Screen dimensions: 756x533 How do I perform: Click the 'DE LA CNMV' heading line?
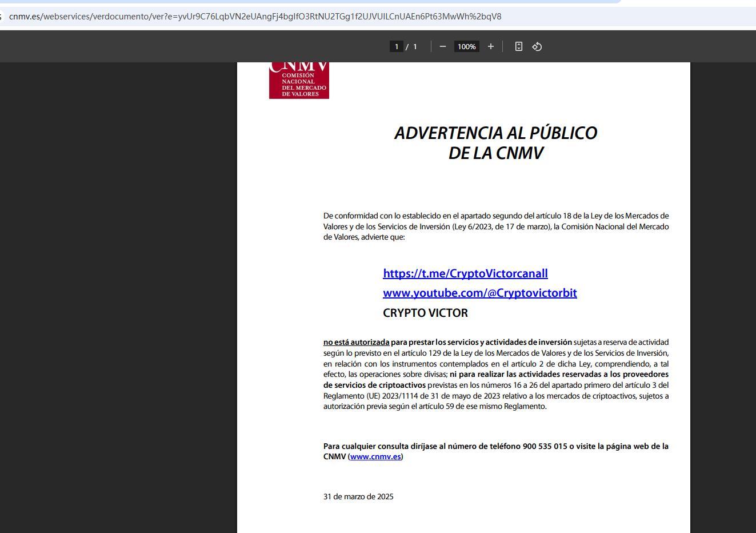coord(495,153)
